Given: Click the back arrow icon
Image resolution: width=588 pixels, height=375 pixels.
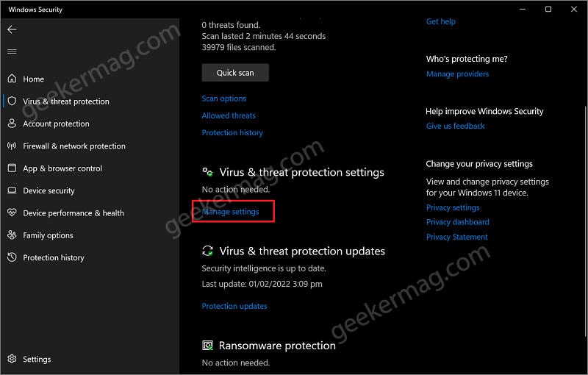Looking at the screenshot, I should point(12,29).
